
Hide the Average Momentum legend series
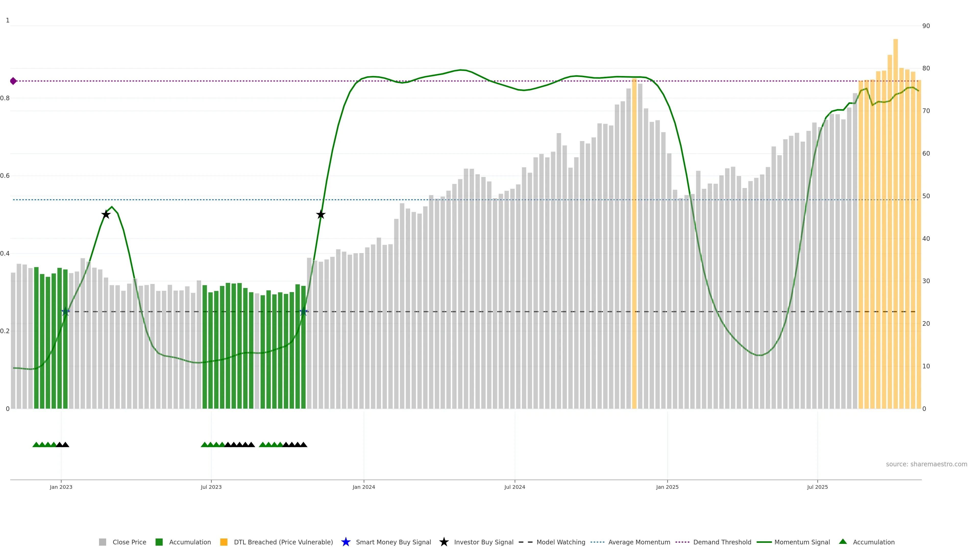click(x=639, y=542)
